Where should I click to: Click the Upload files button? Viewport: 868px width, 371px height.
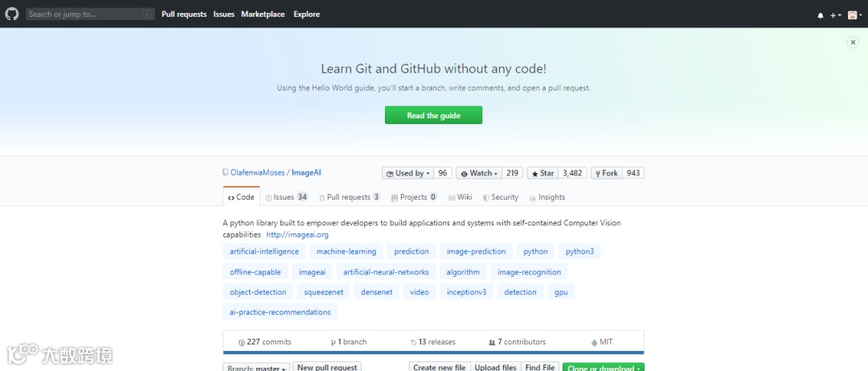495,367
